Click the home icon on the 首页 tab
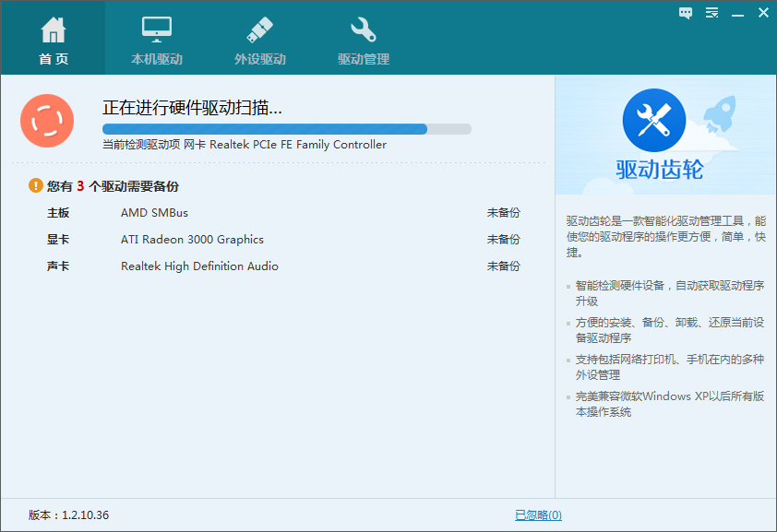777x532 pixels. pos(54,30)
